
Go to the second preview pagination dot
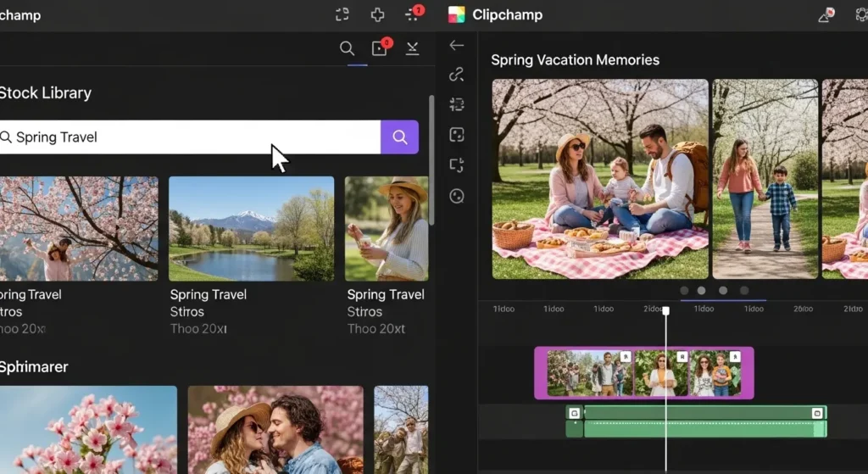pos(701,290)
